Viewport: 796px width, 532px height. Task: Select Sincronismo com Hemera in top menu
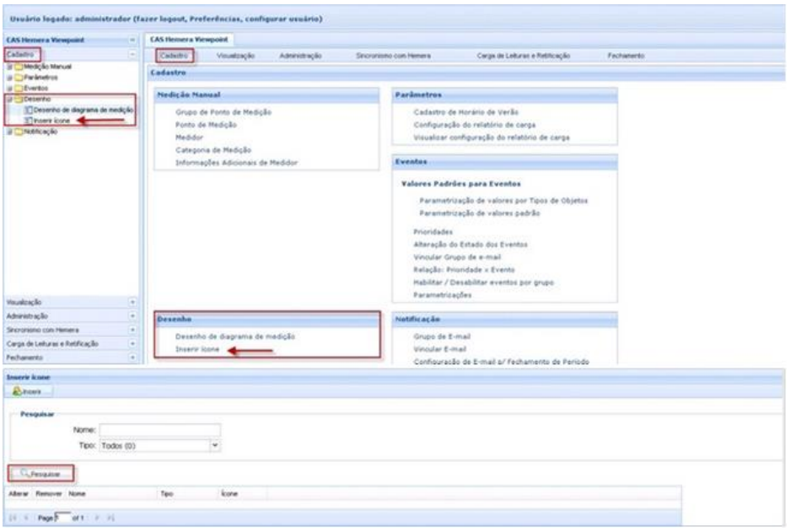[395, 55]
